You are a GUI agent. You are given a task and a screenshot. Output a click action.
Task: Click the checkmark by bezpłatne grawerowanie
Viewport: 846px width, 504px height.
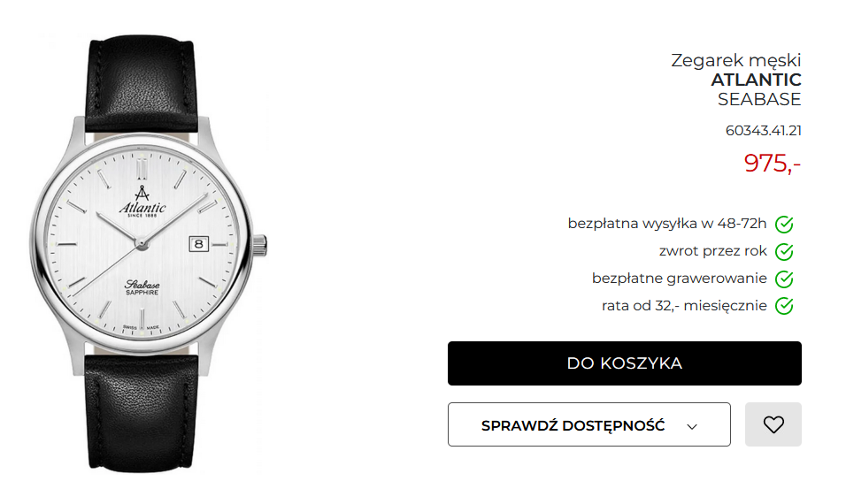pos(784,279)
